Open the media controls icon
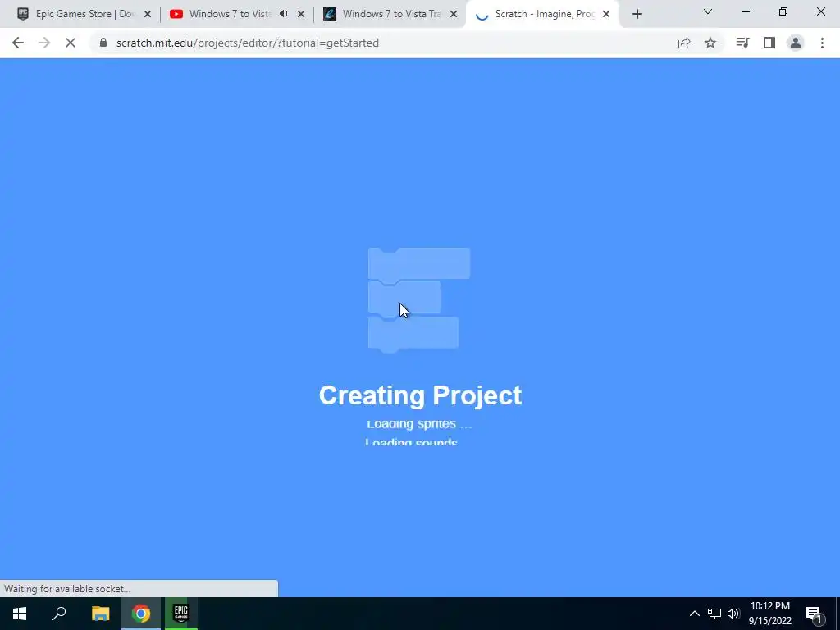The width and height of the screenshot is (840, 630). point(742,43)
